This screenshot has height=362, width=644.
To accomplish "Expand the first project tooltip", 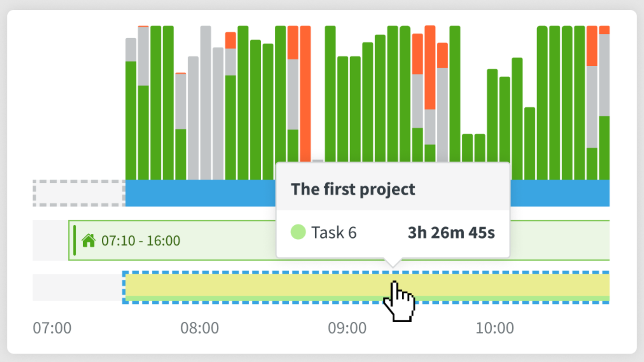I will pyautogui.click(x=353, y=189).
